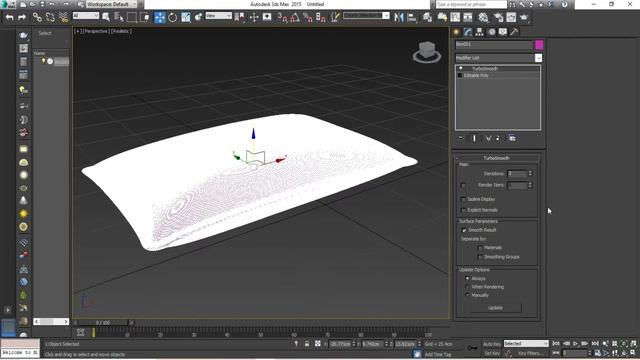640x360 pixels.
Task: Switch to the Modify command panel
Action: click(x=468, y=32)
